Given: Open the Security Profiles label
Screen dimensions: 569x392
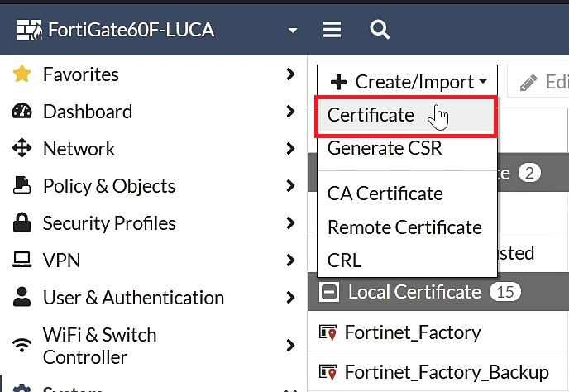Looking at the screenshot, I should click(x=109, y=223).
